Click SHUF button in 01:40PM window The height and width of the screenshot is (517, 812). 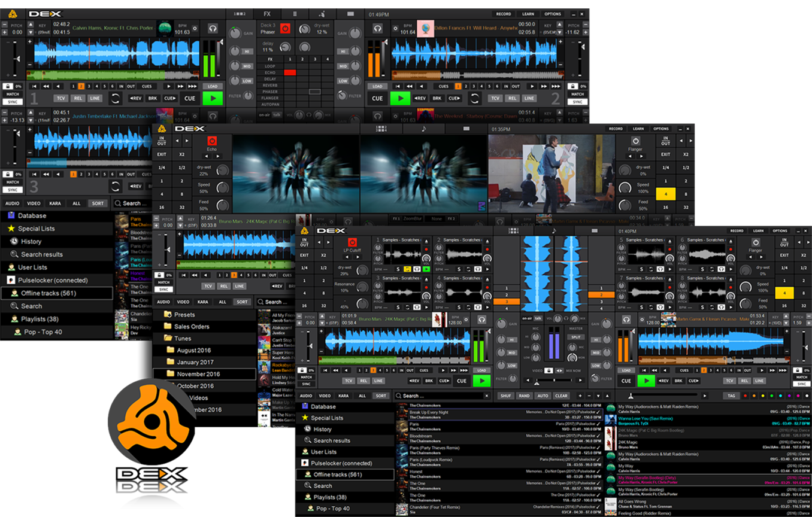click(x=506, y=396)
